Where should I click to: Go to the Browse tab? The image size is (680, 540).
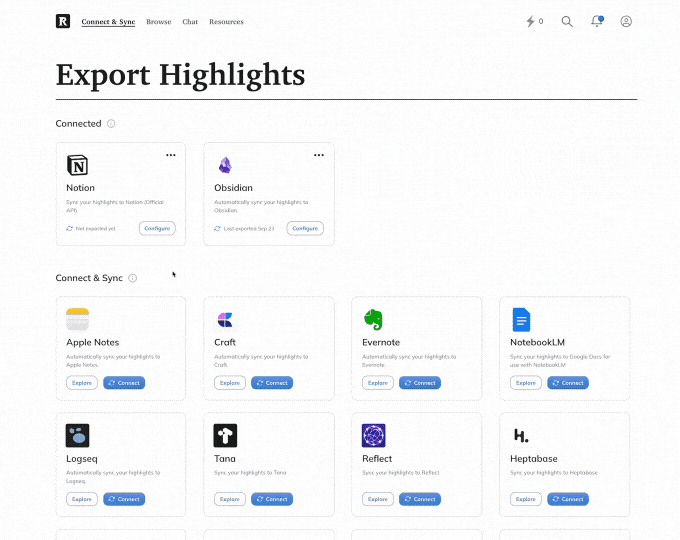(x=158, y=21)
